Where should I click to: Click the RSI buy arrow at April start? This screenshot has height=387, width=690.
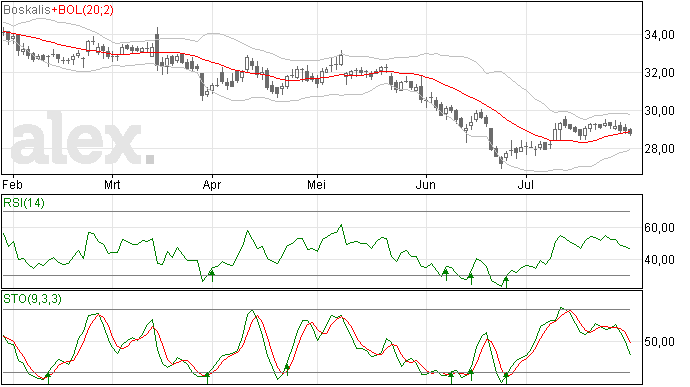click(212, 276)
